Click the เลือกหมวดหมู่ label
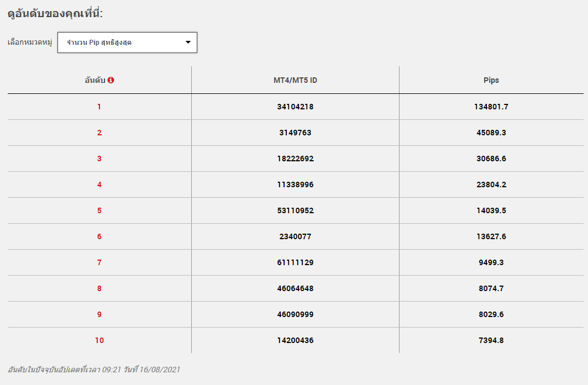The width and height of the screenshot is (588, 385). (30, 43)
